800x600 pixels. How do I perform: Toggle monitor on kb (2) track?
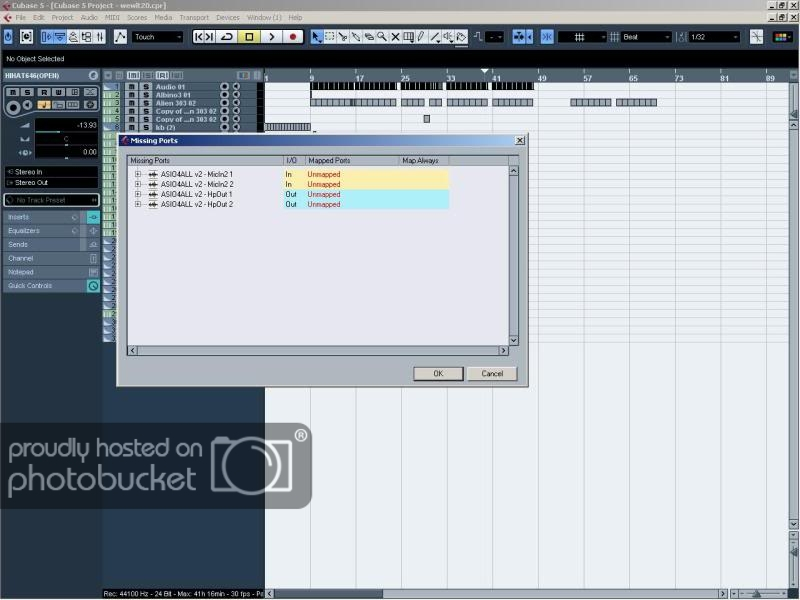(236, 128)
